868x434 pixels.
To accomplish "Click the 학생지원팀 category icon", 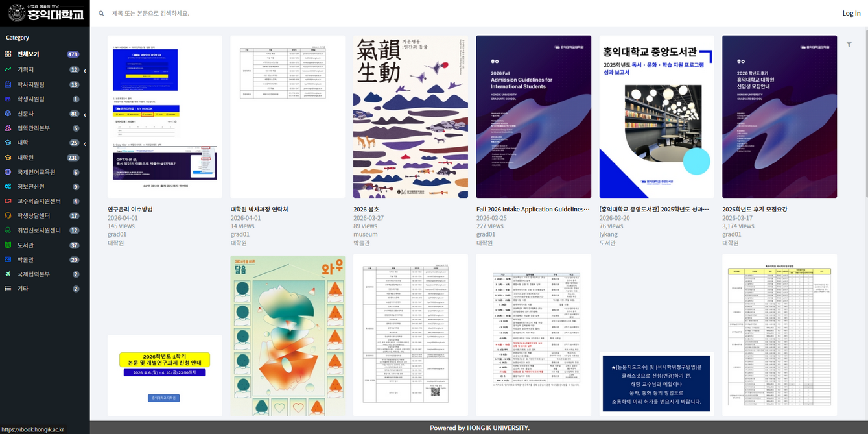I will [x=8, y=99].
